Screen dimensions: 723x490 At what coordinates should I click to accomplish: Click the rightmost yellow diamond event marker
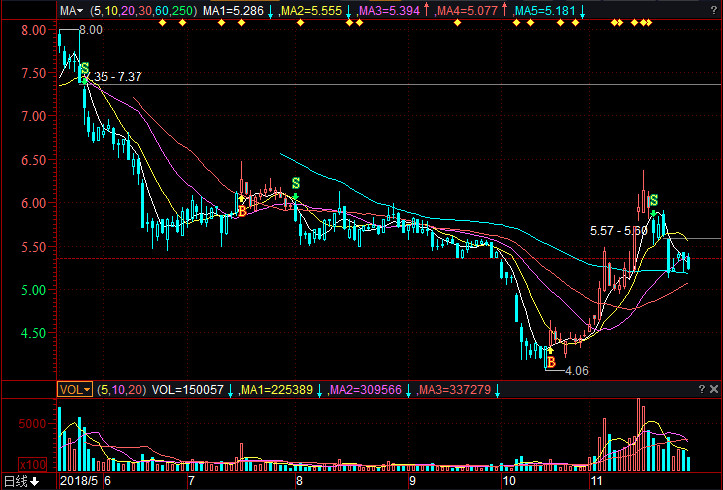point(647,22)
